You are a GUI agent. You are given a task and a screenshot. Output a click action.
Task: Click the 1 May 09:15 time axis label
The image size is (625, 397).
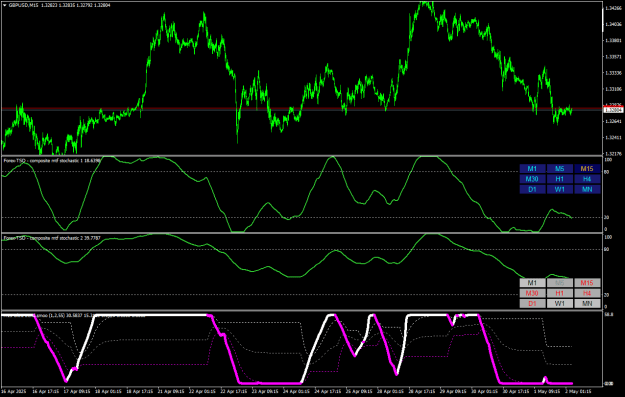(546, 391)
